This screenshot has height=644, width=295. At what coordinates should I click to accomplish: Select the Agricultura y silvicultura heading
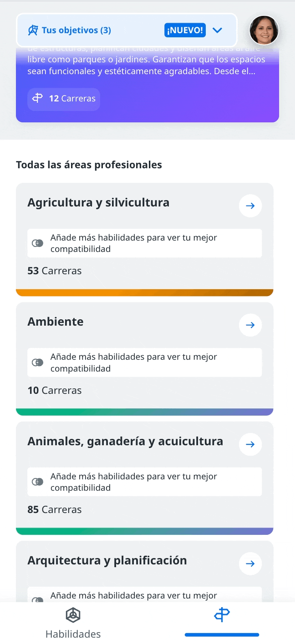coord(98,202)
